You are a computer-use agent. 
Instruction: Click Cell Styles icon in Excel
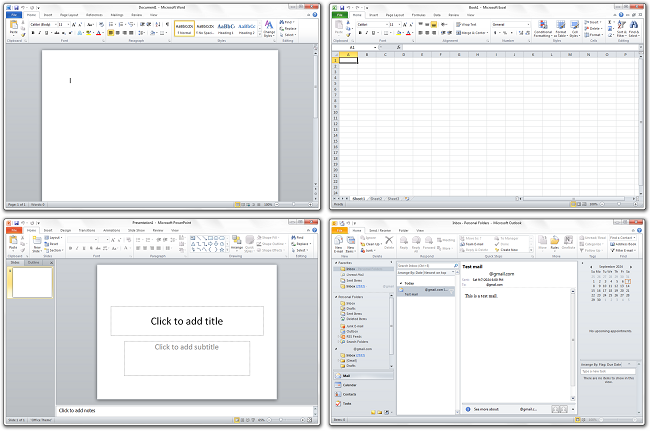[x=575, y=28]
